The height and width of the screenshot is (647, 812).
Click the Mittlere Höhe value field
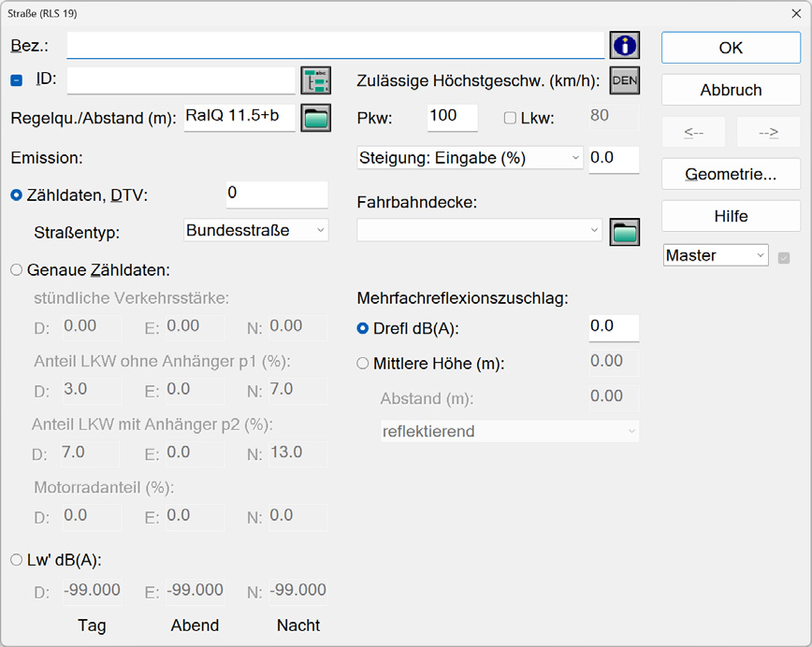click(x=615, y=363)
